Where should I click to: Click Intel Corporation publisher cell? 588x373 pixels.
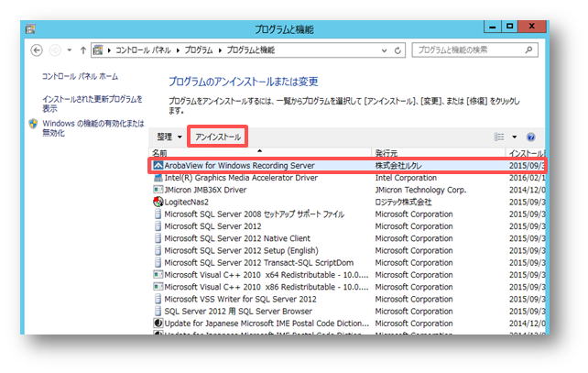[406, 178]
